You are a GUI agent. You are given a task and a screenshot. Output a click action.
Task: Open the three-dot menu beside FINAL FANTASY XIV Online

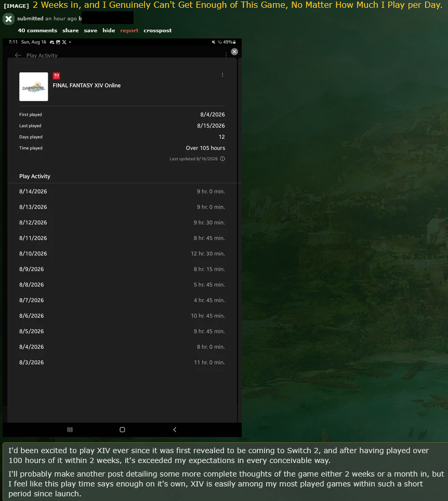click(x=222, y=75)
